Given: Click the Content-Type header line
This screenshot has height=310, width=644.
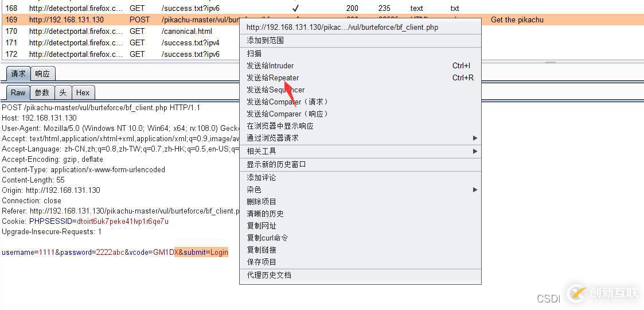Looking at the screenshot, I should 83,169.
